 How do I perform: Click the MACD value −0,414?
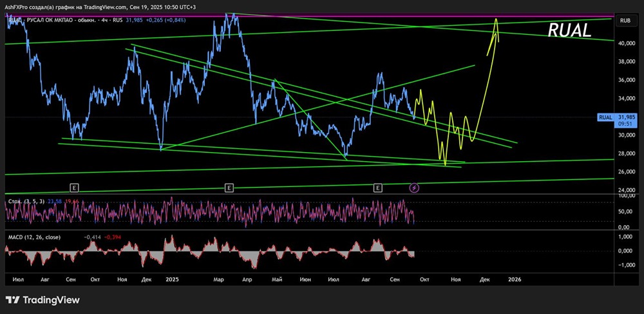point(92,237)
